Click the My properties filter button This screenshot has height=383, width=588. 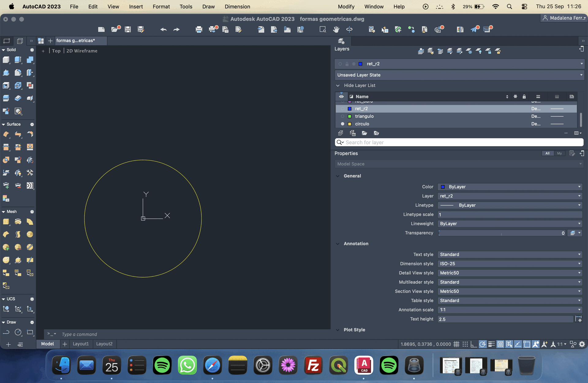(559, 153)
